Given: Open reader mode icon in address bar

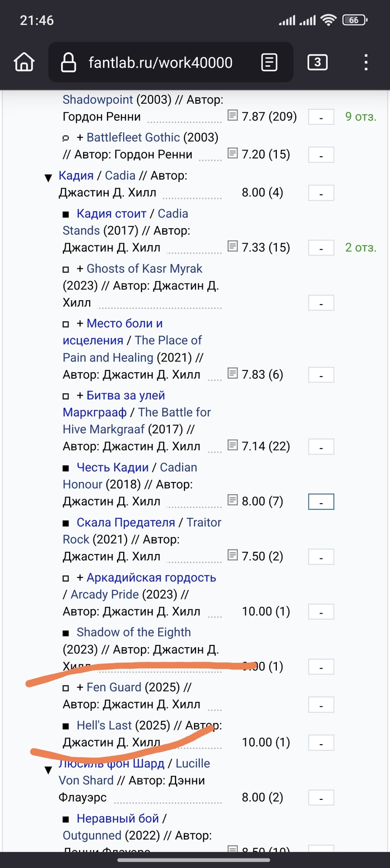Looking at the screenshot, I should click(x=269, y=62).
